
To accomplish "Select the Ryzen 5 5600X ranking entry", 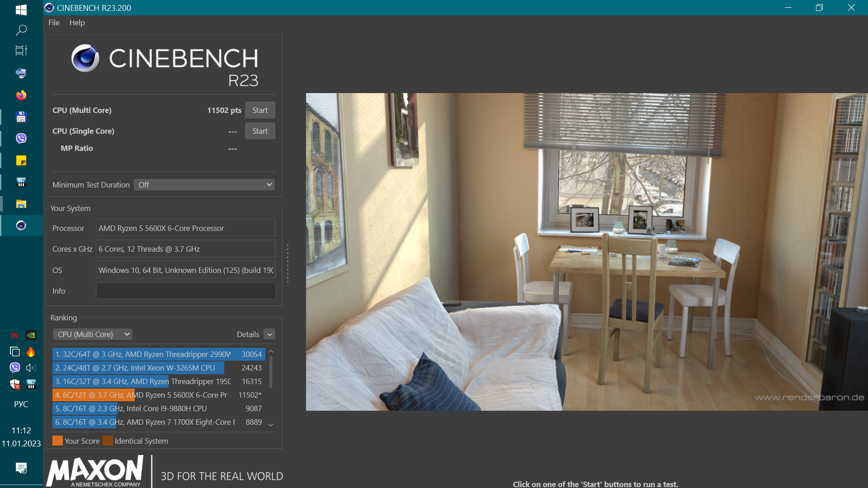I will [x=158, y=395].
